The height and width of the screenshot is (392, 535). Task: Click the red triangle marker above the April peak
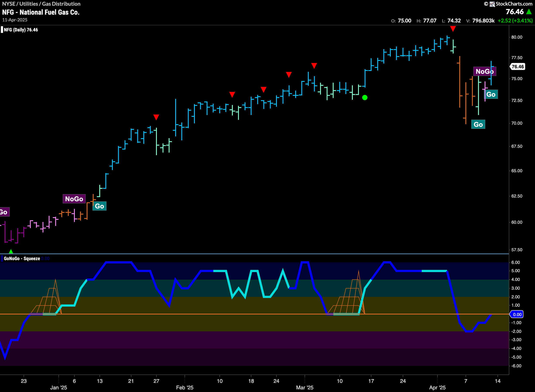pyautogui.click(x=453, y=29)
